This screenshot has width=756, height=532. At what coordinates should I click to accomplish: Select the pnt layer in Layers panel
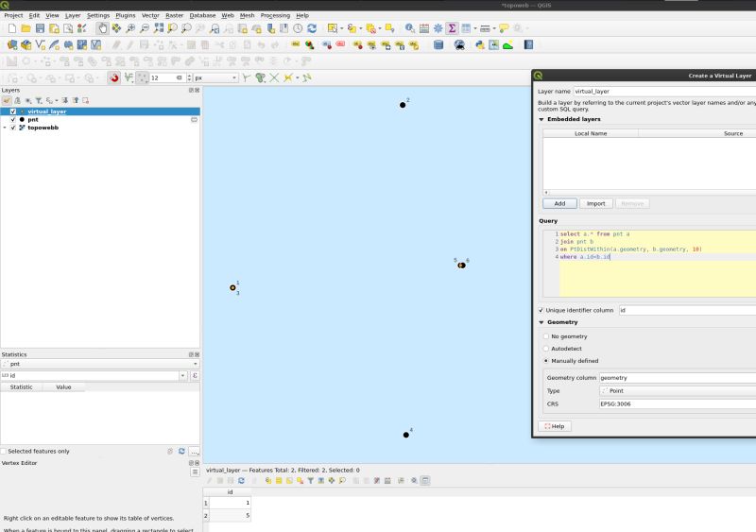pyautogui.click(x=33, y=120)
